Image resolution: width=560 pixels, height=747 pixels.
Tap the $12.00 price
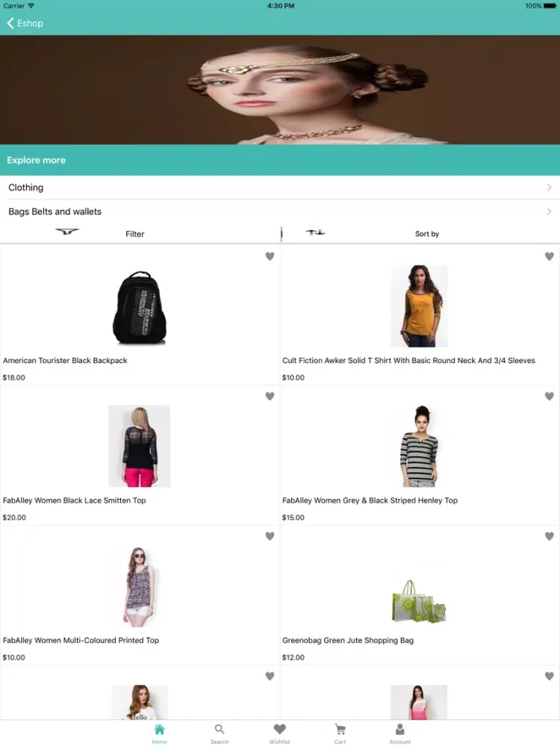coord(293,657)
